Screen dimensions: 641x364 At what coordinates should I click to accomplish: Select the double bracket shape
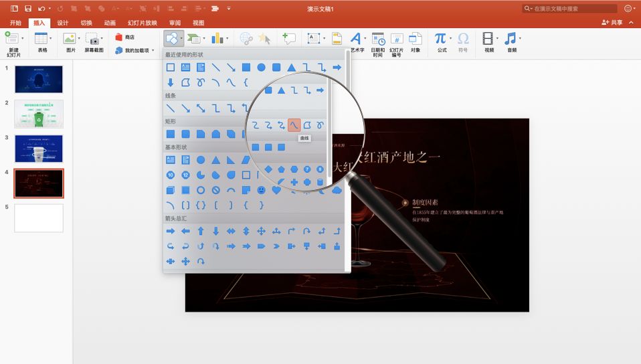point(185,205)
